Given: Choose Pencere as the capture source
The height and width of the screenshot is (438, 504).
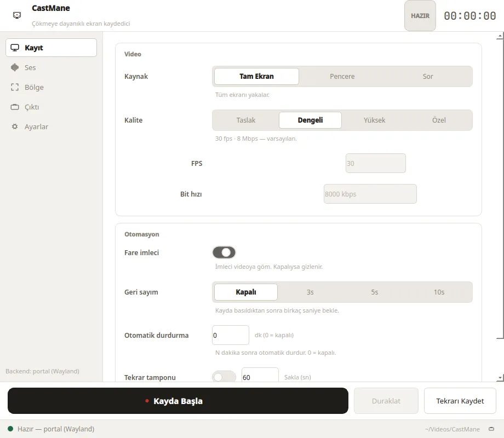Looking at the screenshot, I should click(342, 77).
